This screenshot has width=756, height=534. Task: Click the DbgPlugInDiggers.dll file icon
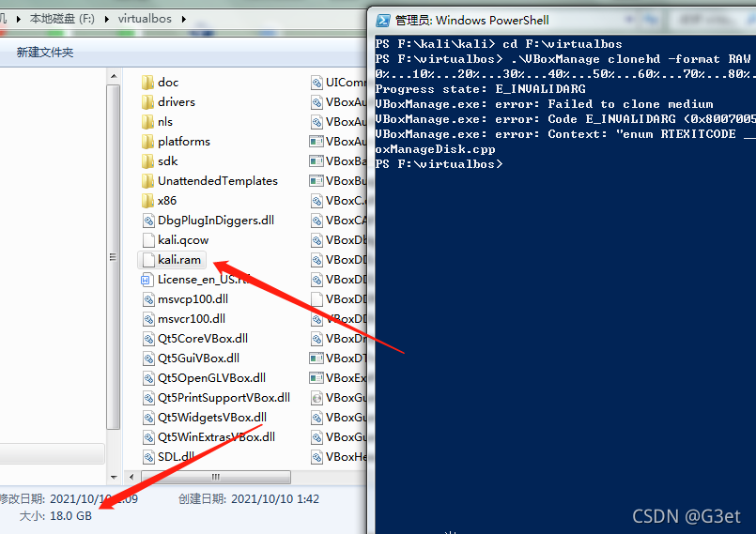148,221
